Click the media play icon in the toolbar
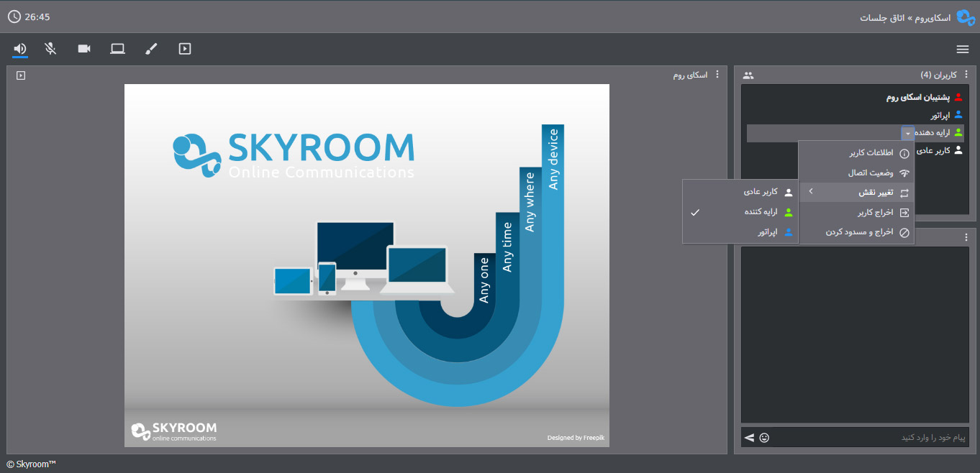This screenshot has width=980, height=473. pyautogui.click(x=185, y=49)
